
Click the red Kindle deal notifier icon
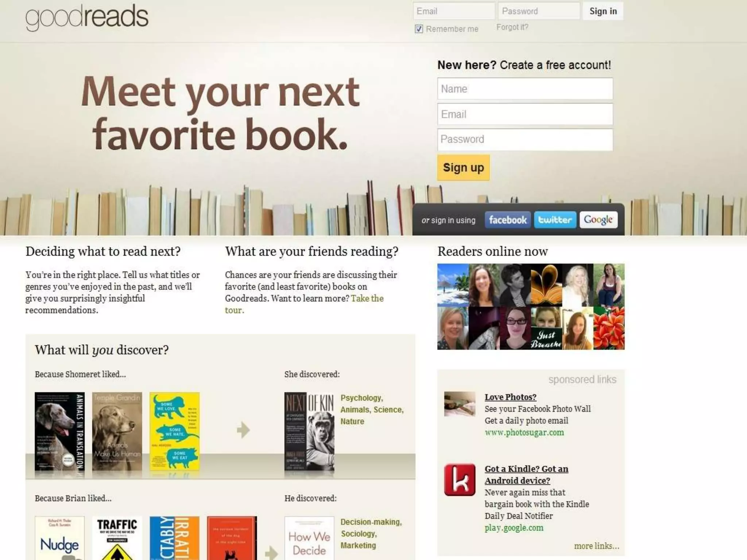(460, 480)
